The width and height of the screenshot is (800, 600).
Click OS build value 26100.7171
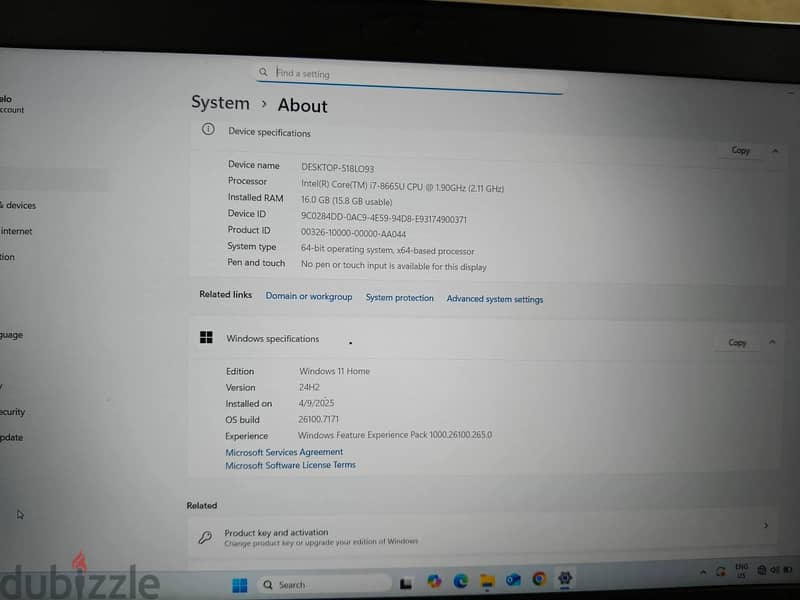coord(318,419)
